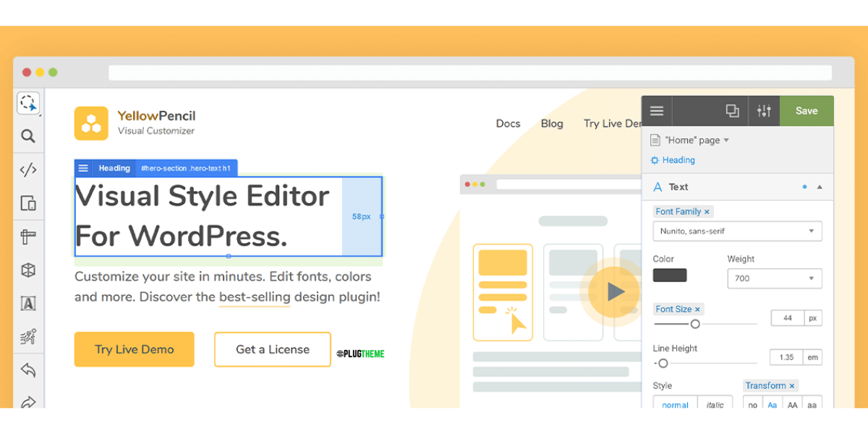The image size is (868, 434).
Task: Click the blue Heading tag label
Action: click(x=114, y=168)
